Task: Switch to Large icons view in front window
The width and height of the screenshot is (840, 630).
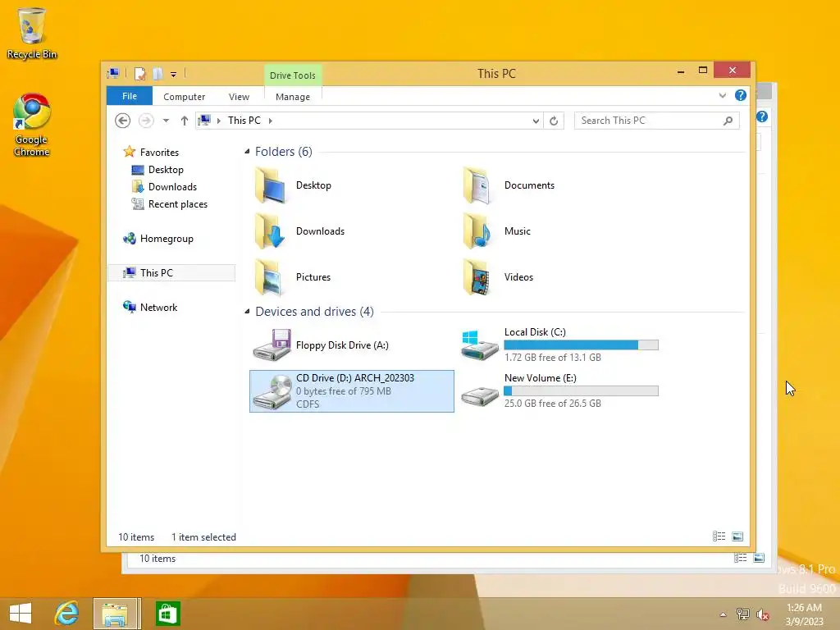Action: (737, 536)
